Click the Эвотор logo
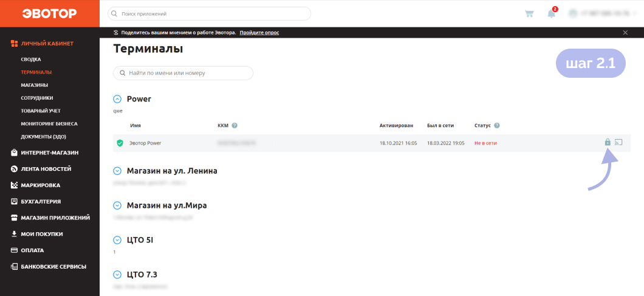Viewport: 644px width, 296px height. pyautogui.click(x=49, y=13)
